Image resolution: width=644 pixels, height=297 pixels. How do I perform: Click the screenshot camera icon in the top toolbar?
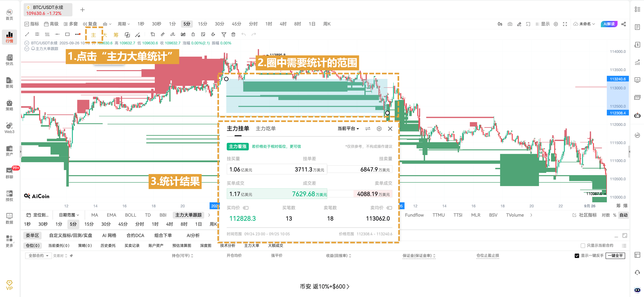(x=510, y=24)
